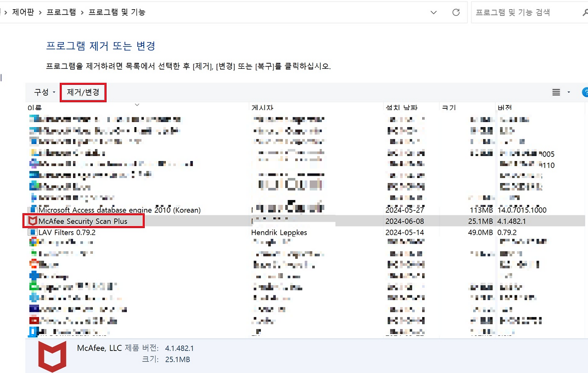Refresh the Programs and Features list
This screenshot has height=373, width=588.
coord(456,12)
